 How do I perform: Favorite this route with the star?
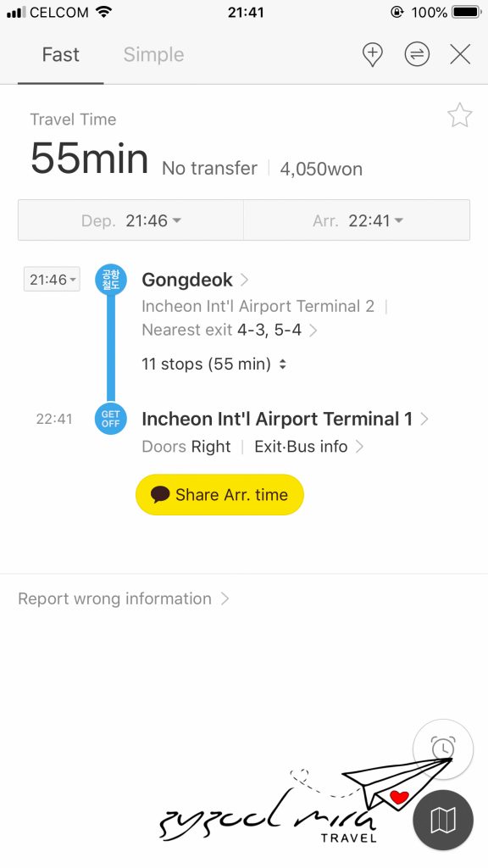459,115
